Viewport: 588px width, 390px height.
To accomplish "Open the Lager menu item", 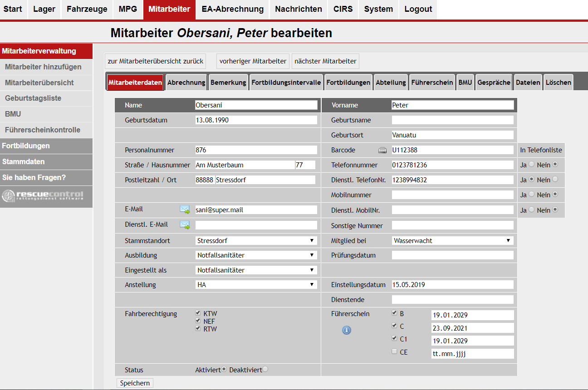I will (x=44, y=9).
